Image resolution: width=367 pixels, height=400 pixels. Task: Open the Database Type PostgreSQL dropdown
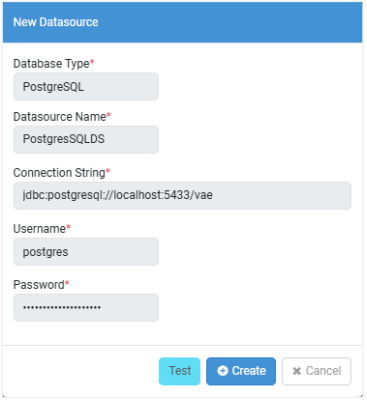pyautogui.click(x=86, y=87)
